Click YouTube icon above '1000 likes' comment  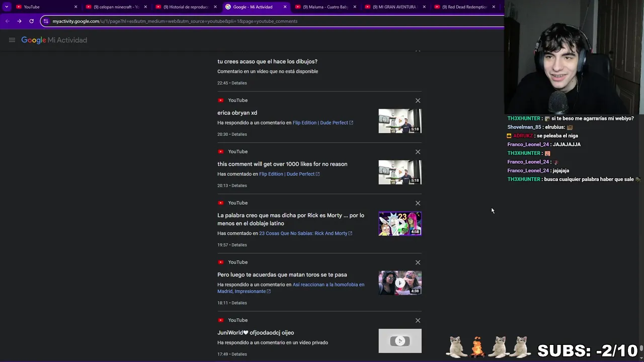pos(220,152)
